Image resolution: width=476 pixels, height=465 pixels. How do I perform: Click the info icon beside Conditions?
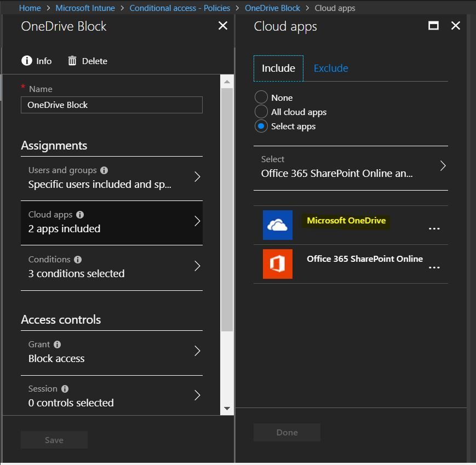click(x=78, y=260)
